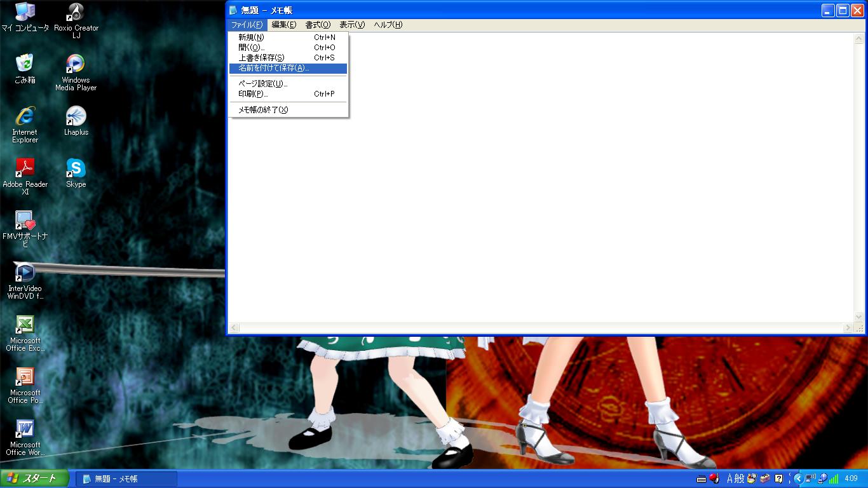
Task: Open the Recycle Bin icon
Action: tap(25, 69)
